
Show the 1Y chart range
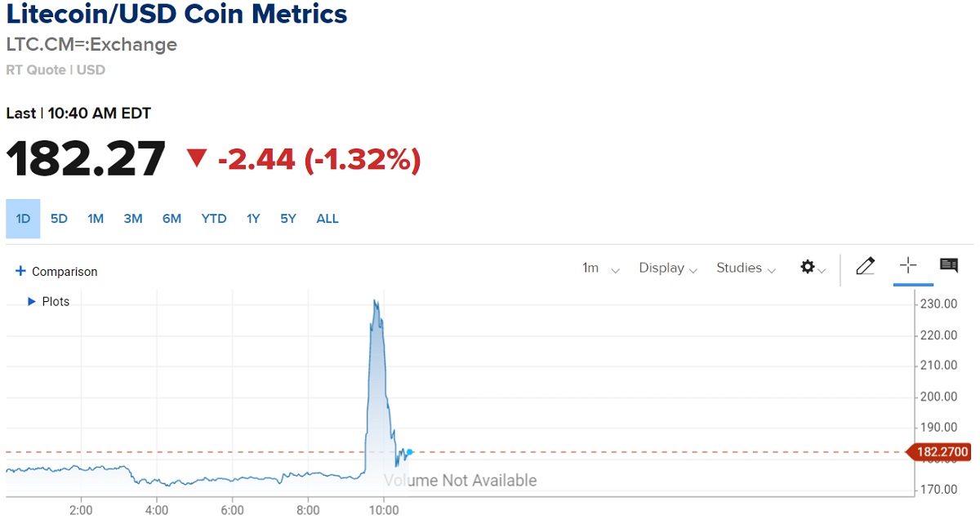[x=253, y=219]
